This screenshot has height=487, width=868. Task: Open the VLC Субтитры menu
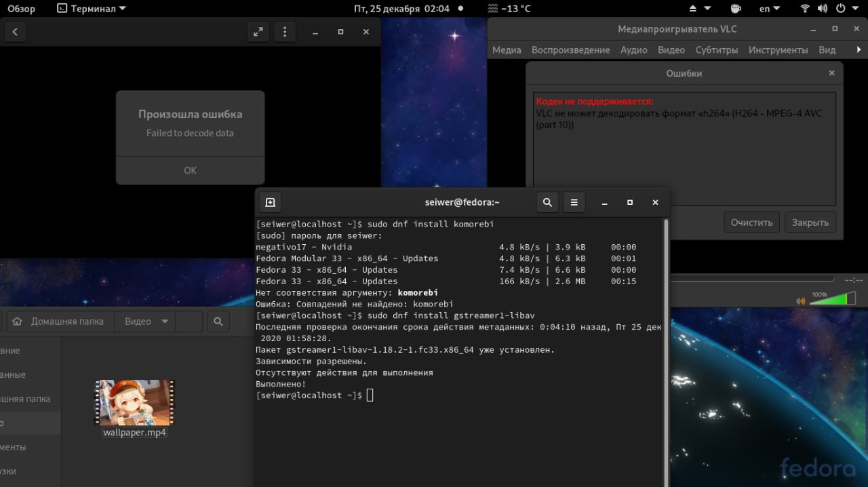click(717, 50)
